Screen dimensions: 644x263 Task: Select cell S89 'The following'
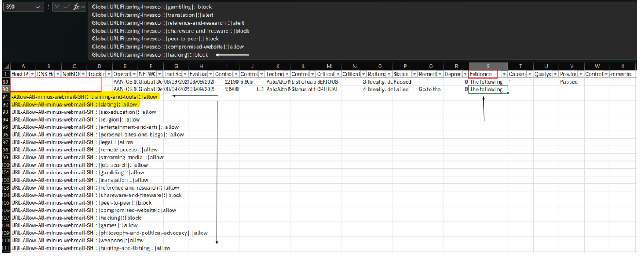pyautogui.click(x=488, y=81)
